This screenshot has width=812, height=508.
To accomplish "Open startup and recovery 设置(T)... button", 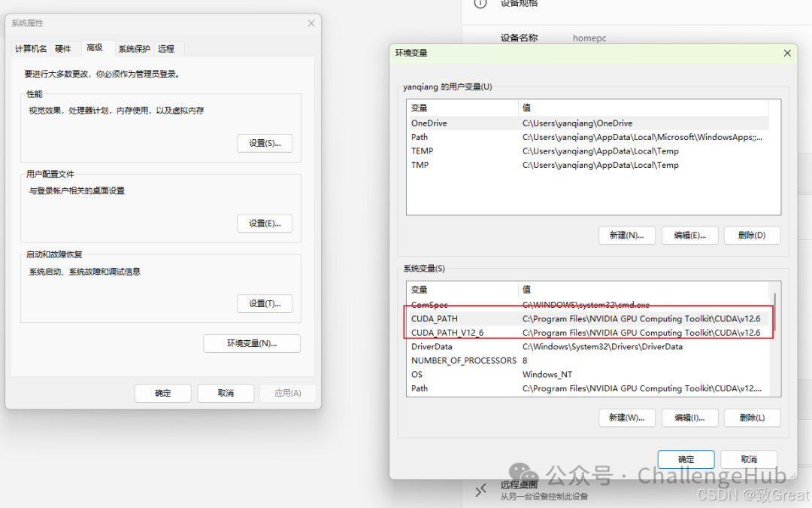I will (x=265, y=304).
